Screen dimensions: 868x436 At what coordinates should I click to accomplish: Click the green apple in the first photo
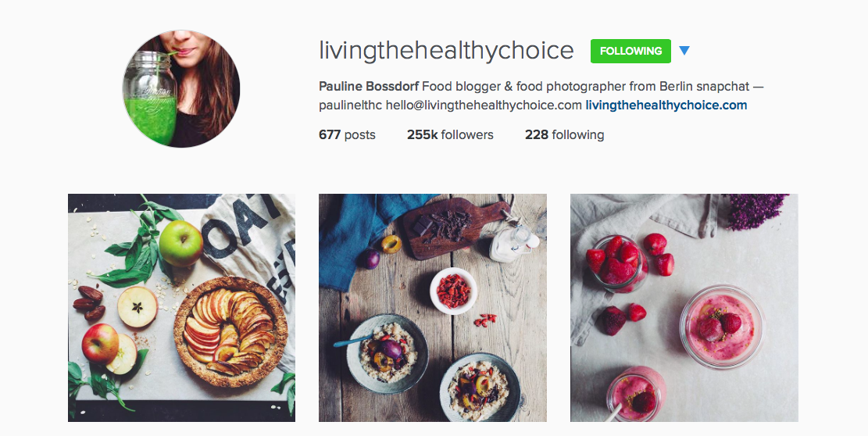(x=180, y=242)
